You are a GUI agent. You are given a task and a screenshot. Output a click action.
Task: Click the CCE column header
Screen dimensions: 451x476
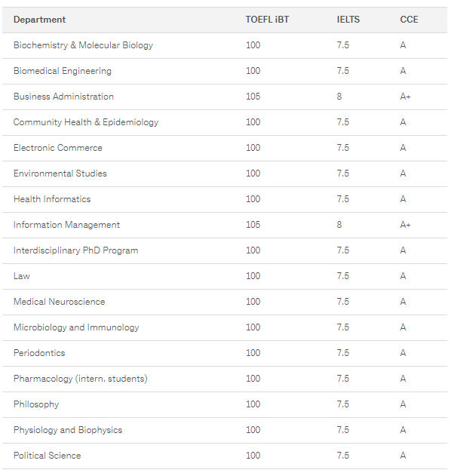pos(409,20)
